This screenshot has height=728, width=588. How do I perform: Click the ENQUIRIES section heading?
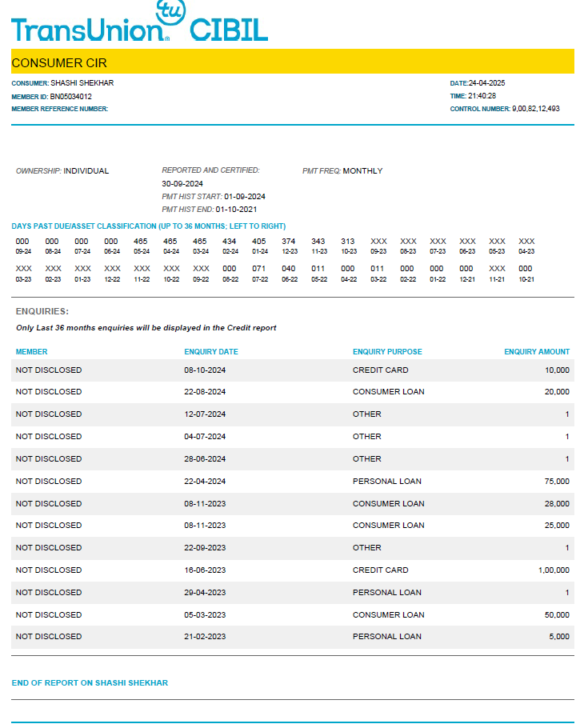(x=42, y=311)
